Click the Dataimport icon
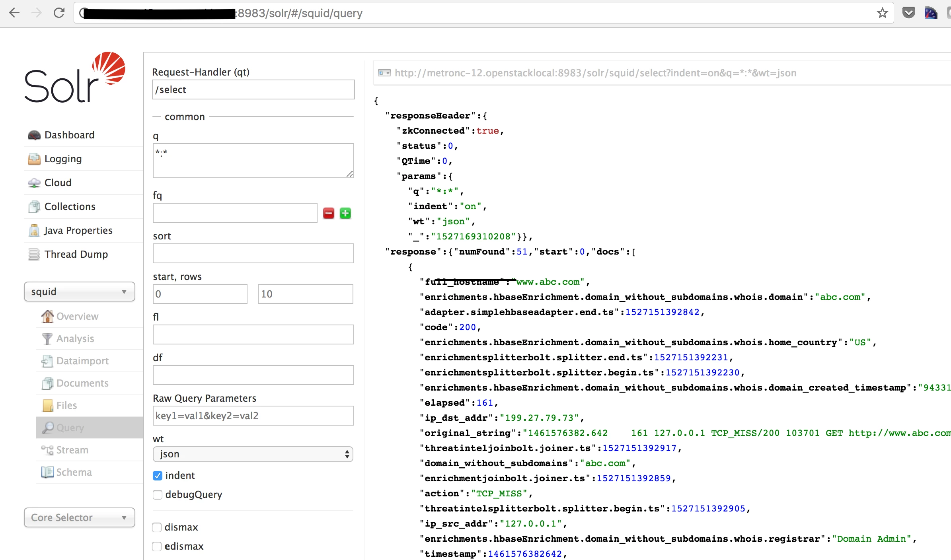 pyautogui.click(x=47, y=361)
